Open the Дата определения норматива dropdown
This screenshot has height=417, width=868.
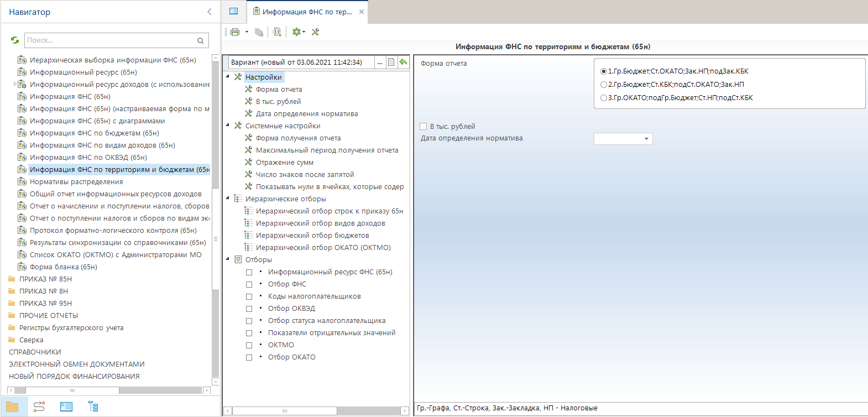click(646, 139)
